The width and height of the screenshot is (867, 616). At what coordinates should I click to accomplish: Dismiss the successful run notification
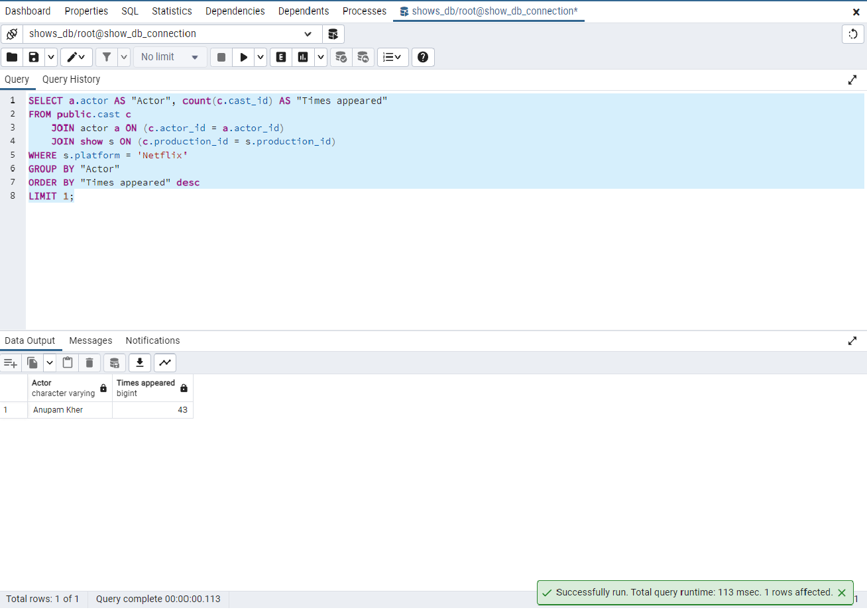(841, 592)
